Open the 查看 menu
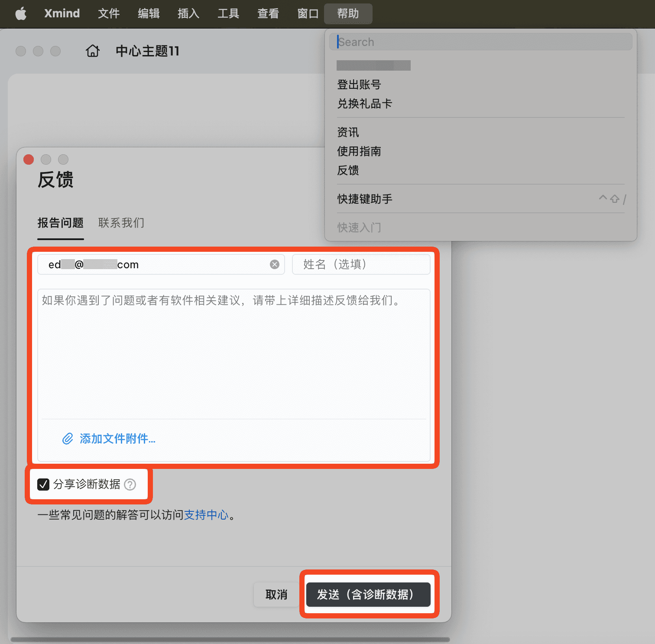 tap(268, 13)
